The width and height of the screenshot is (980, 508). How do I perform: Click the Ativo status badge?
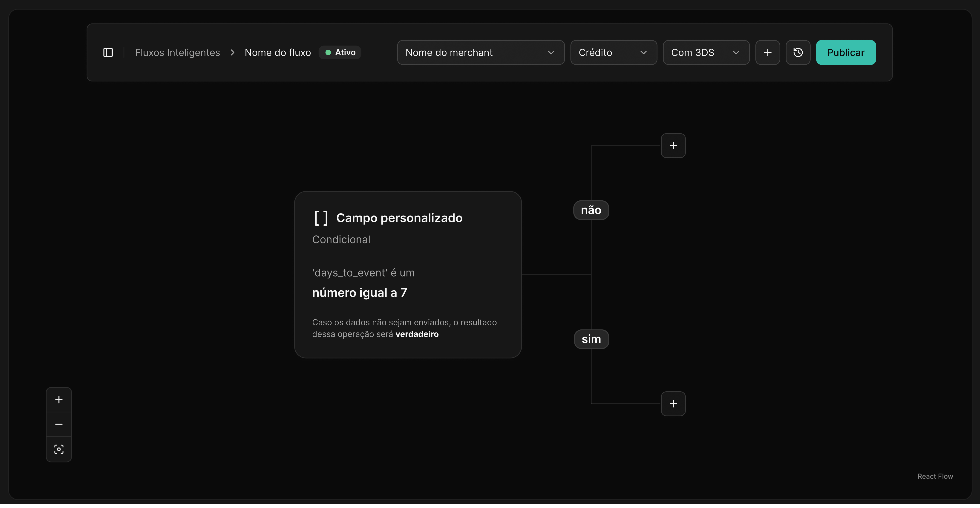[x=340, y=52]
